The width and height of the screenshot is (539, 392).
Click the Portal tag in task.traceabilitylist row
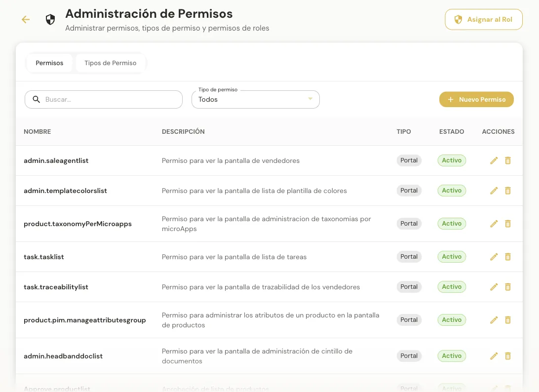[x=409, y=286]
